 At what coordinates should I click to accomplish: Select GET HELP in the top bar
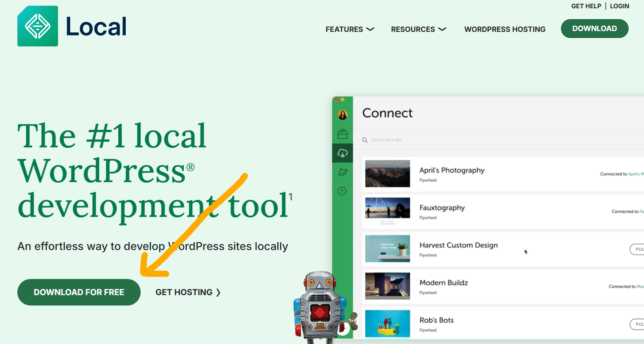pos(586,6)
